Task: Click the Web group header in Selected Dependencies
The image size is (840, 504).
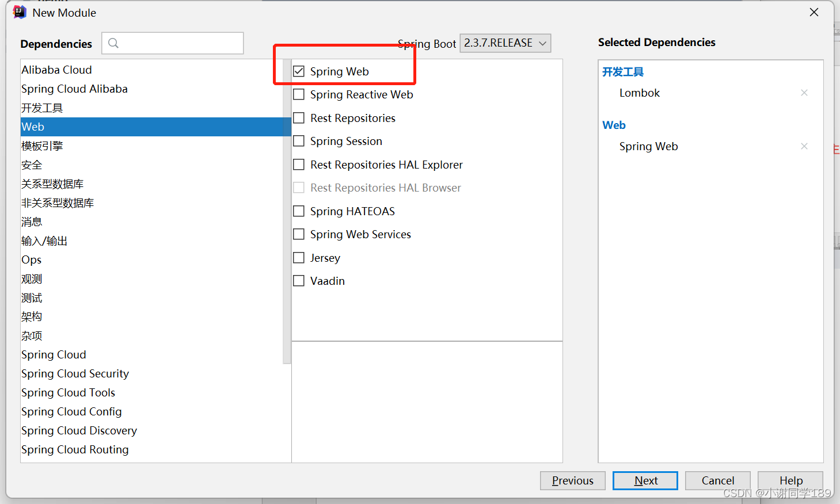Action: (614, 125)
